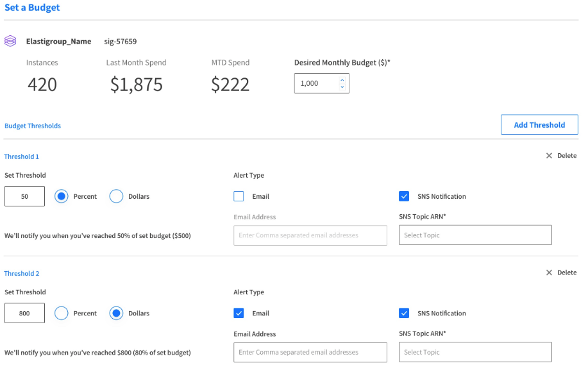Focus the Threshold 2 Email Address field

tap(310, 352)
